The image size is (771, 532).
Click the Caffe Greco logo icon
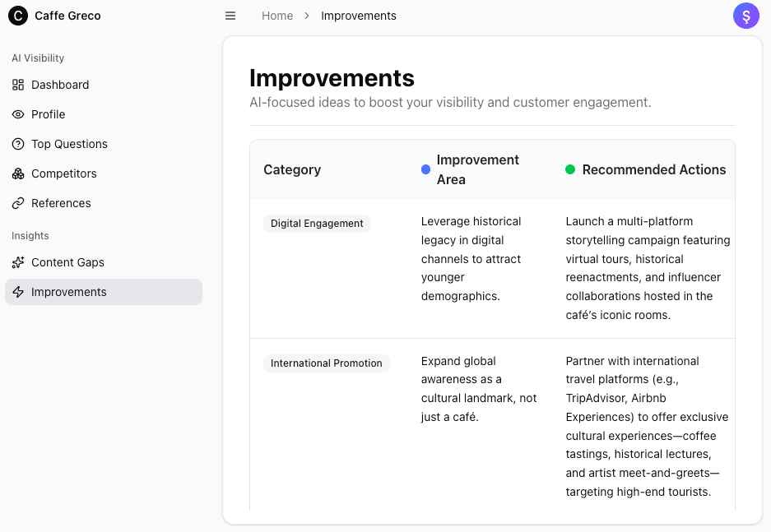tap(17, 16)
